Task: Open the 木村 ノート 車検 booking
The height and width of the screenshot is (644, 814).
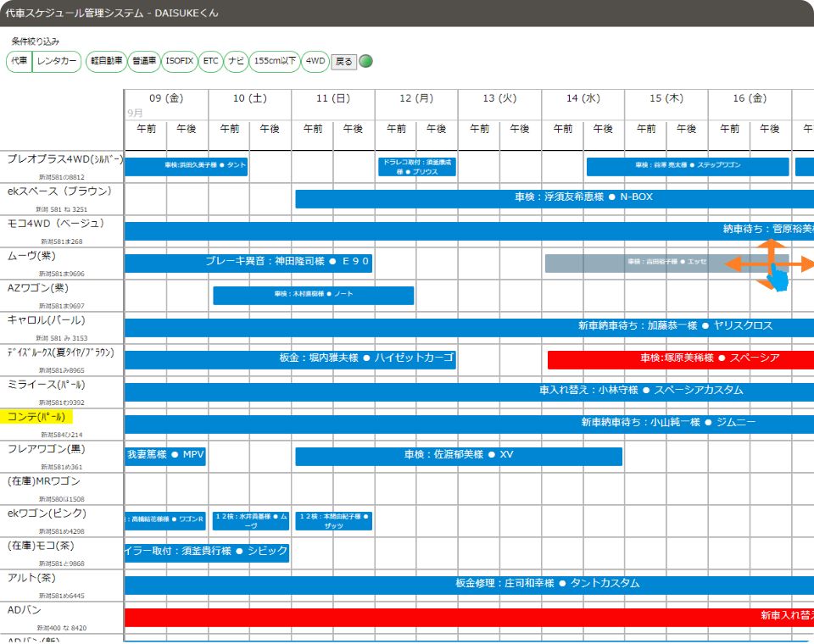Action: coord(314,295)
